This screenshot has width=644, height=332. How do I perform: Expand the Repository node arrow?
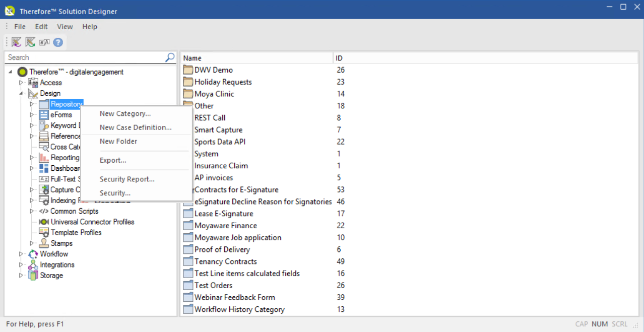[32, 104]
